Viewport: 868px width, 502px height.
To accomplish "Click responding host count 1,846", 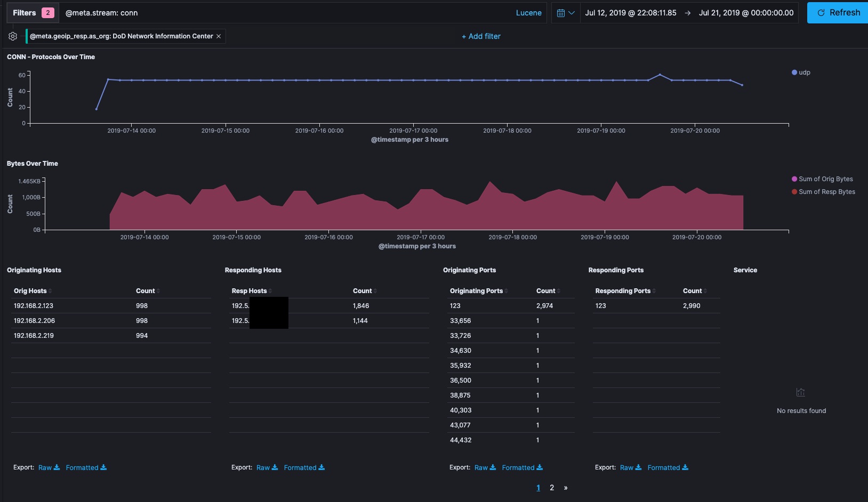I will point(361,306).
